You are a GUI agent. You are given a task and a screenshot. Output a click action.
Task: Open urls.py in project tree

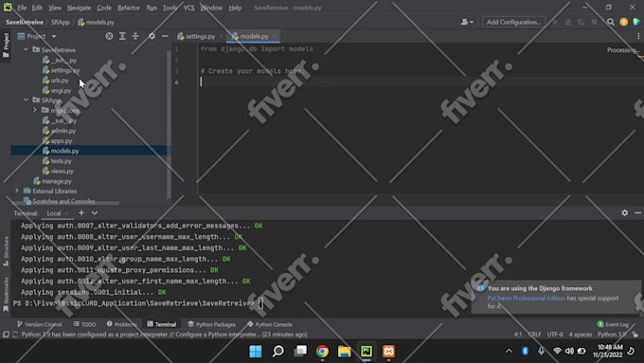click(60, 81)
